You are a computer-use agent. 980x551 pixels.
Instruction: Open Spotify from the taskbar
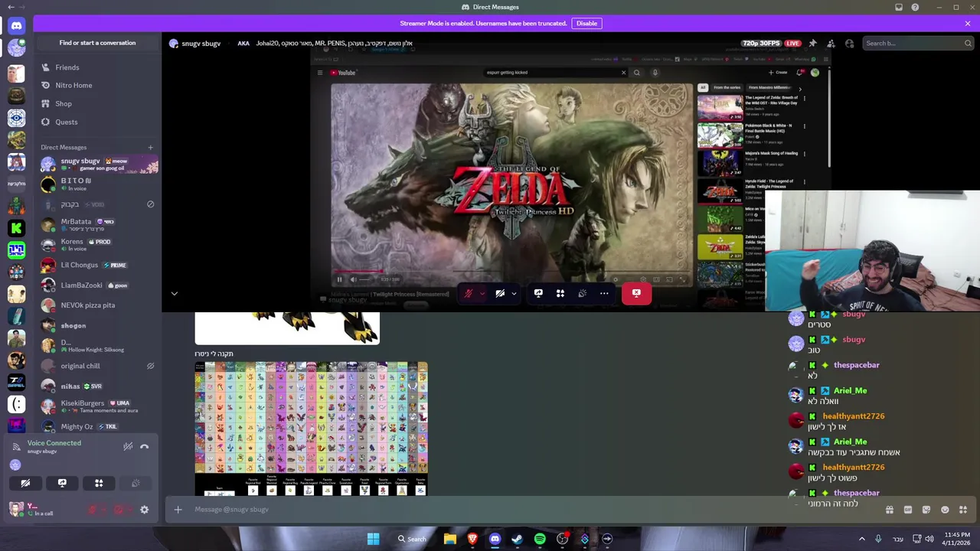pos(540,539)
